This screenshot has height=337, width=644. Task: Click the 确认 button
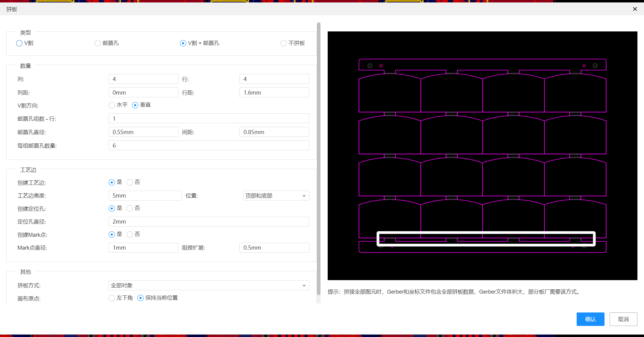(590, 319)
